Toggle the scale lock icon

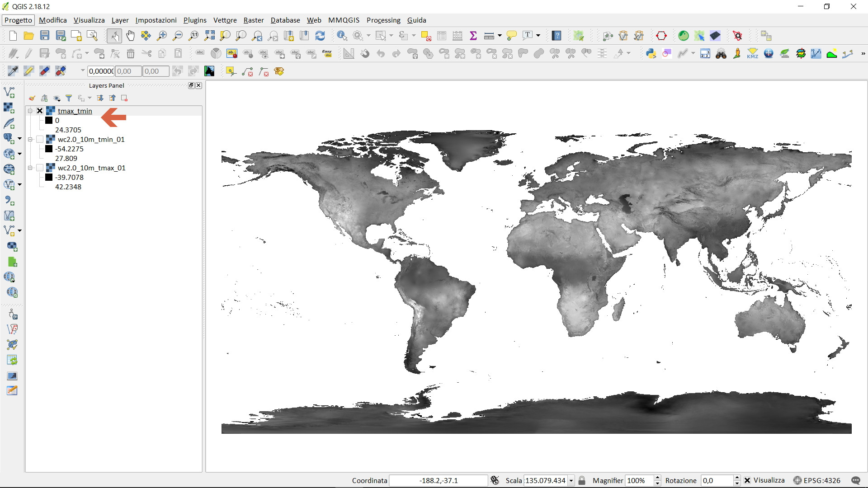click(582, 480)
